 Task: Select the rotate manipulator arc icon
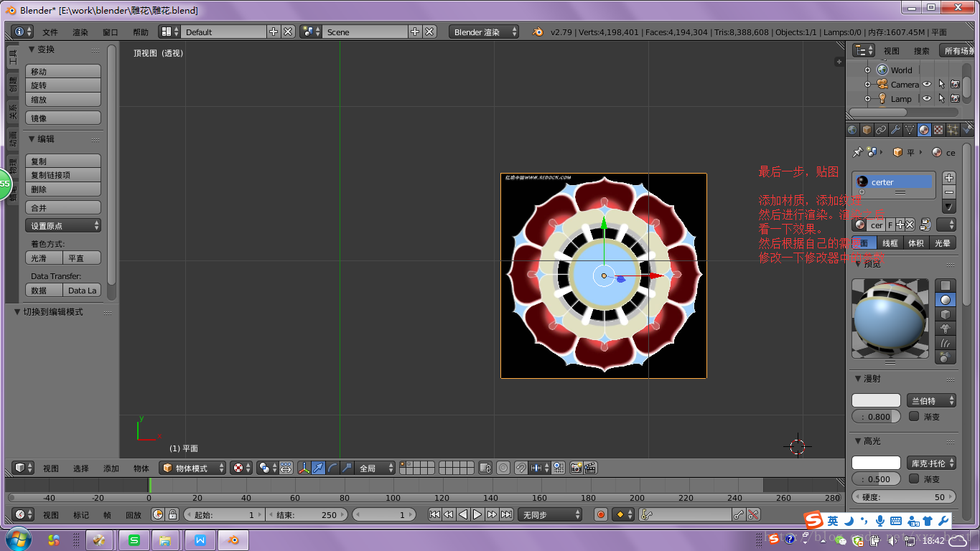(x=333, y=468)
